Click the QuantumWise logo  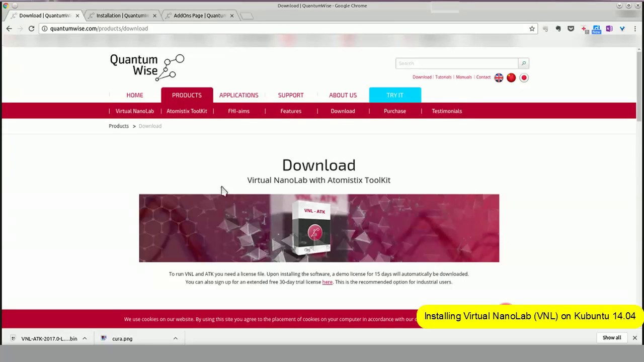point(147,67)
